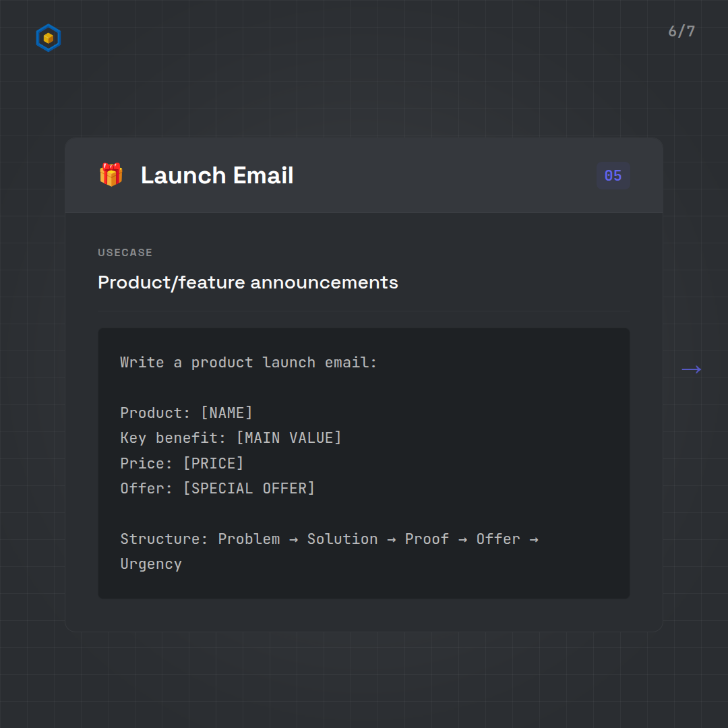Select the Product/feature announcements heading
Screen dimensions: 728x728
pyautogui.click(x=248, y=282)
